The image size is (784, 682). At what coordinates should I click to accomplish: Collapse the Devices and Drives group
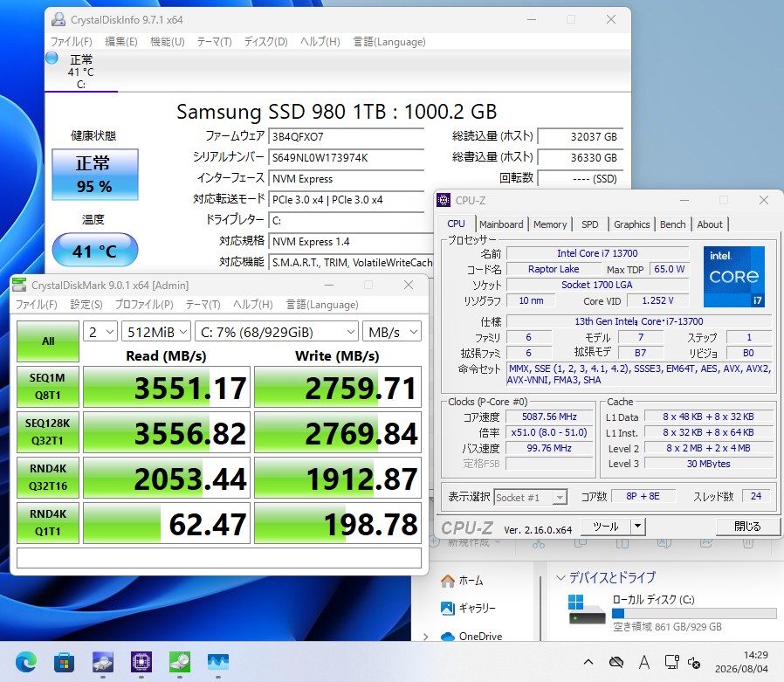coord(561,578)
